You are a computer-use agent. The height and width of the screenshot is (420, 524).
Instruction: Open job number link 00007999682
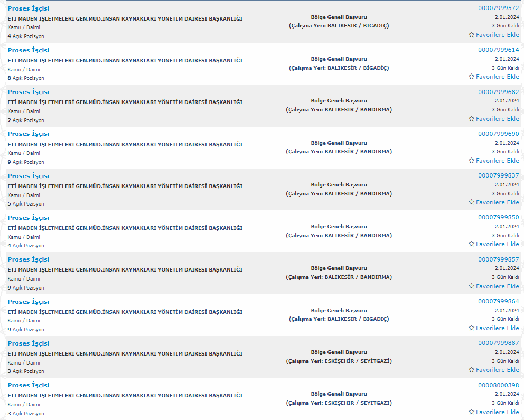[x=498, y=92]
